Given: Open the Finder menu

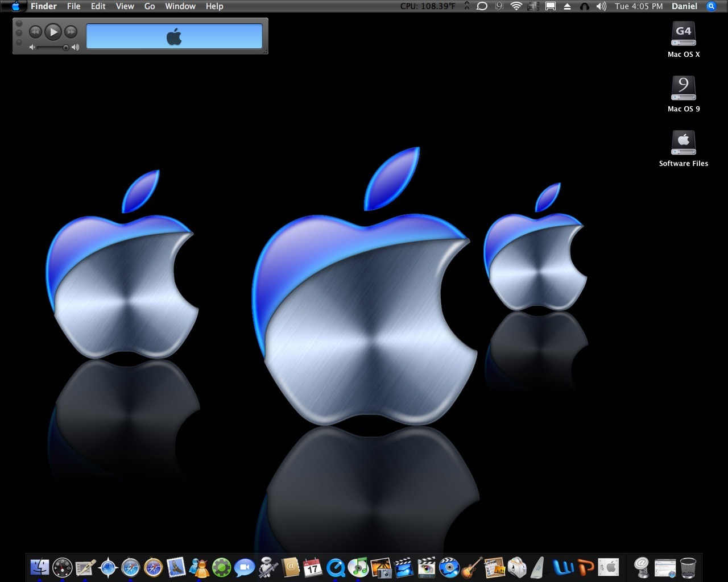Looking at the screenshot, I should tap(44, 6).
